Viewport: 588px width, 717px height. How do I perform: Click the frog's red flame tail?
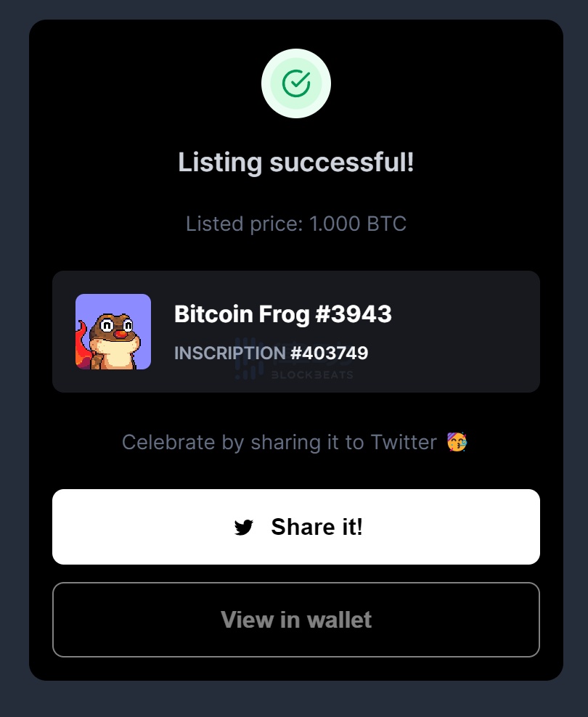[81, 348]
